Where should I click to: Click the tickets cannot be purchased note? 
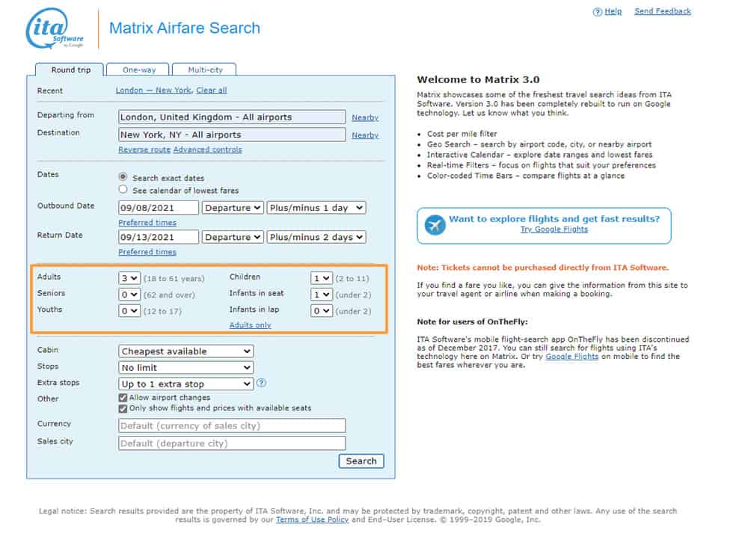click(x=543, y=268)
